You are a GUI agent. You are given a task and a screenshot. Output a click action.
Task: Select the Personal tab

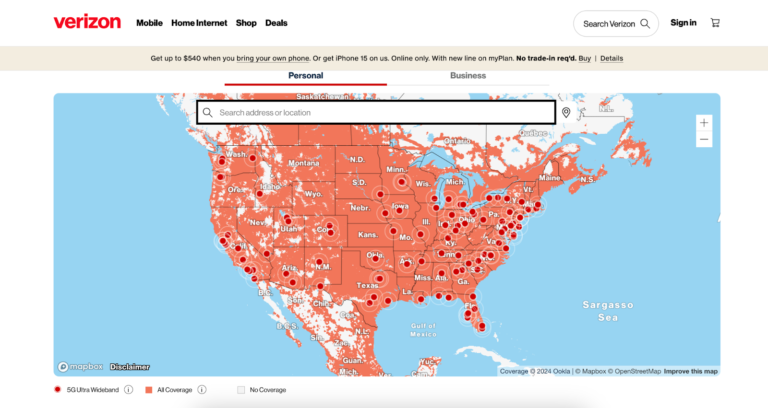point(306,76)
